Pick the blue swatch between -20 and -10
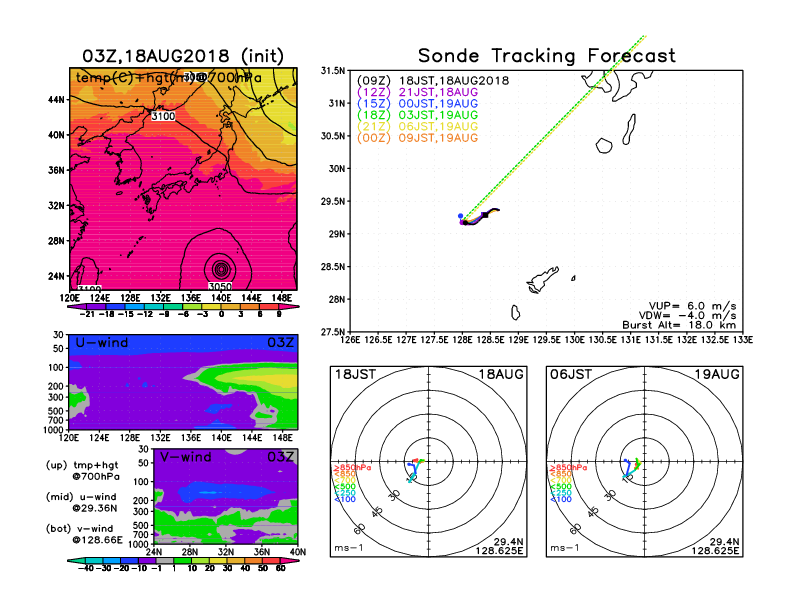 pos(129,560)
